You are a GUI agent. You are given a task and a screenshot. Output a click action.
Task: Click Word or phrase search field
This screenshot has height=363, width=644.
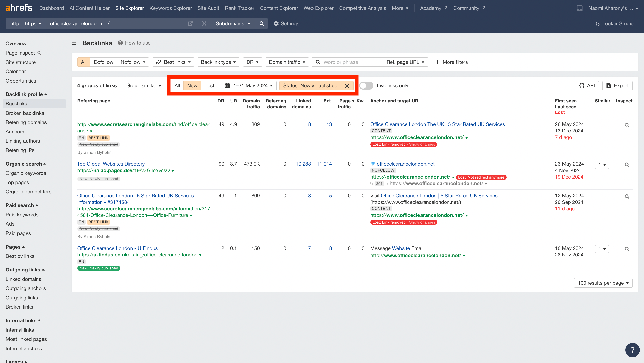click(x=347, y=62)
